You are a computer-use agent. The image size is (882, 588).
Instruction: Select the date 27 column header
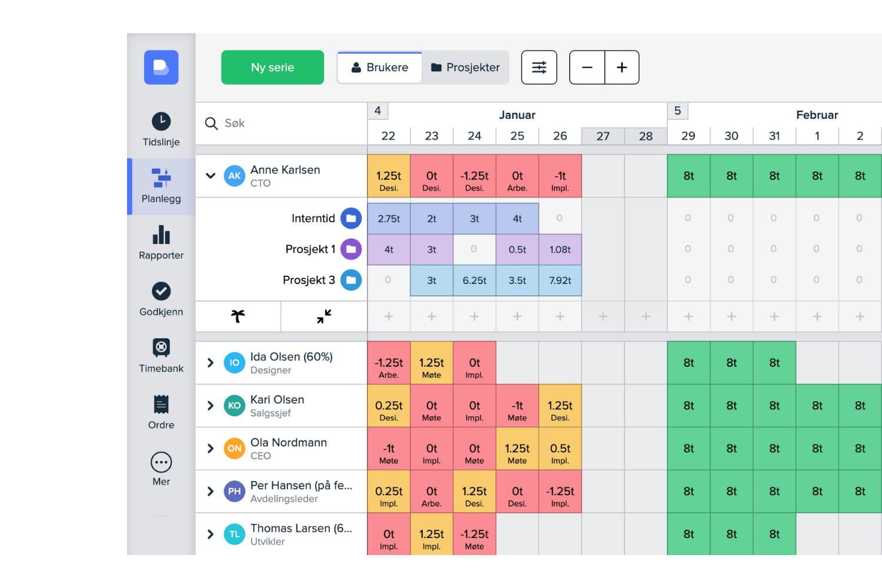(x=603, y=136)
